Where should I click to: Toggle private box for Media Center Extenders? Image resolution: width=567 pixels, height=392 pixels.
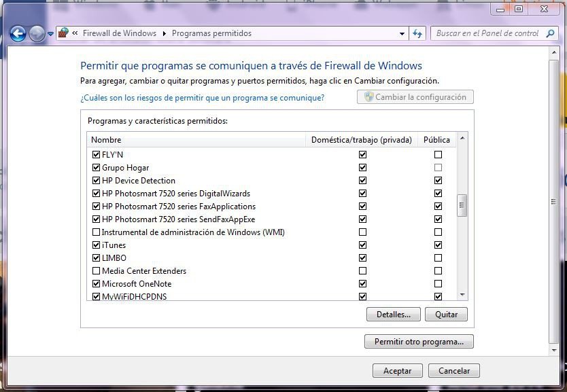362,270
